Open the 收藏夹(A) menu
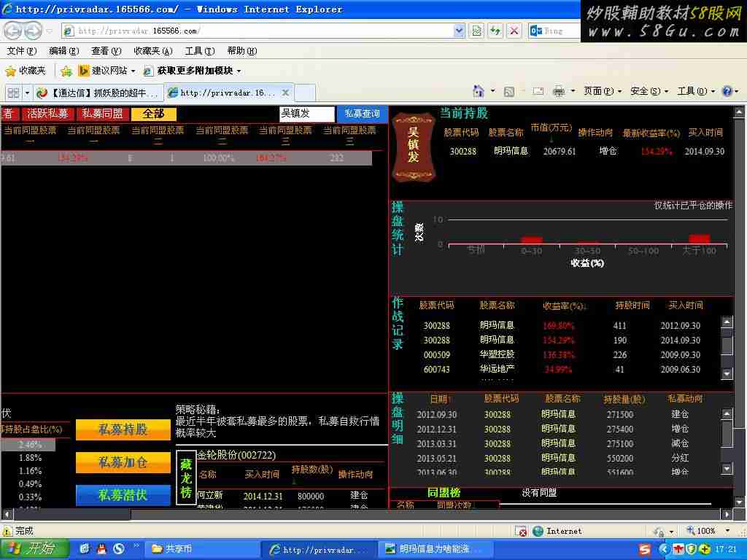 [153, 51]
